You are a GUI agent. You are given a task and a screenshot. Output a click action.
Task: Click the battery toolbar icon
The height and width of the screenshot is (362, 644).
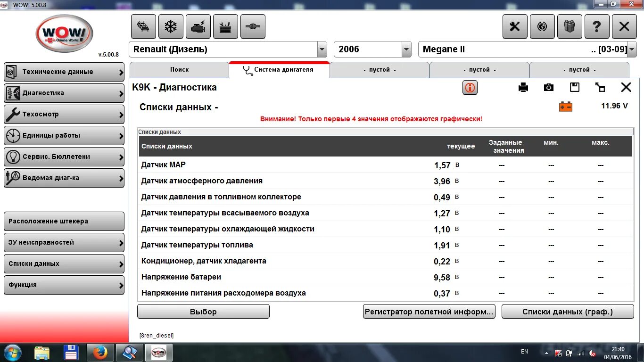(225, 26)
